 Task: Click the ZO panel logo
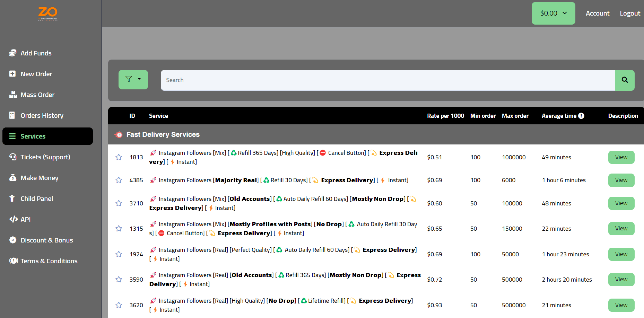[48, 14]
